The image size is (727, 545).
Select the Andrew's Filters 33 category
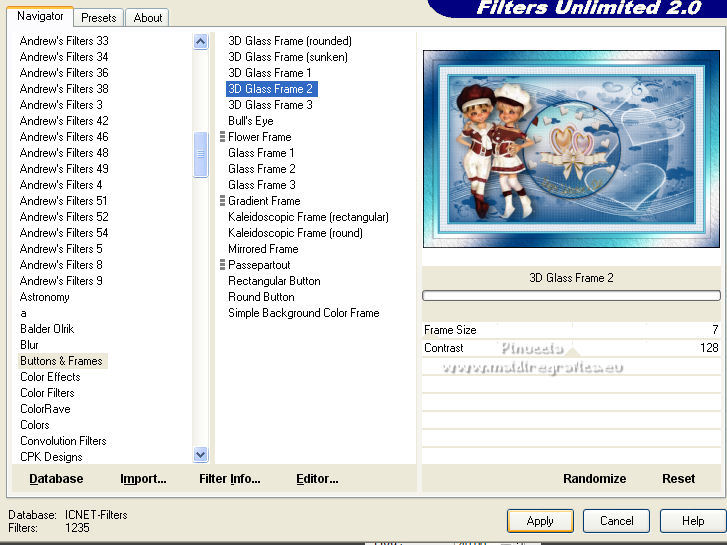[x=64, y=41]
